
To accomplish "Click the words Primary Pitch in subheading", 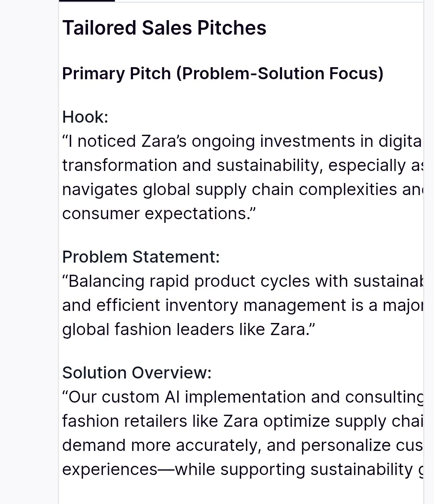I will click(117, 74).
